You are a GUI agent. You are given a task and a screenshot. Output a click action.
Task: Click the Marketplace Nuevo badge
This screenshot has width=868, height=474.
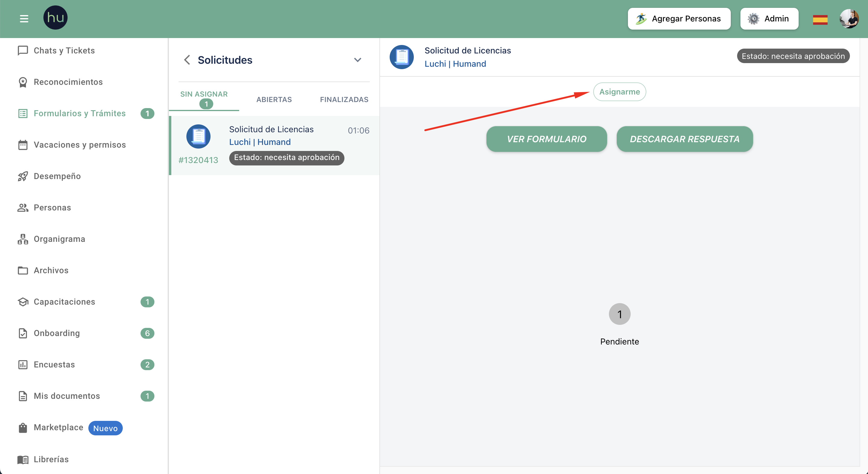(x=105, y=428)
